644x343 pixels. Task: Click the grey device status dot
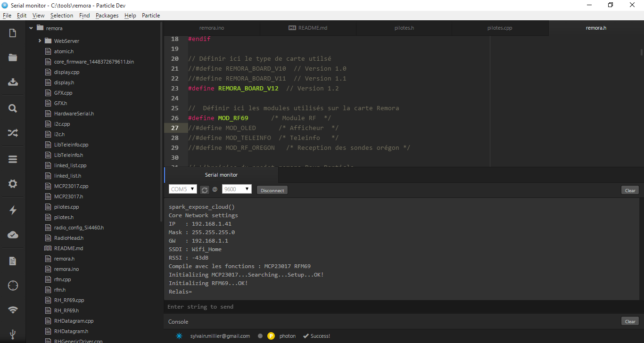pos(260,336)
